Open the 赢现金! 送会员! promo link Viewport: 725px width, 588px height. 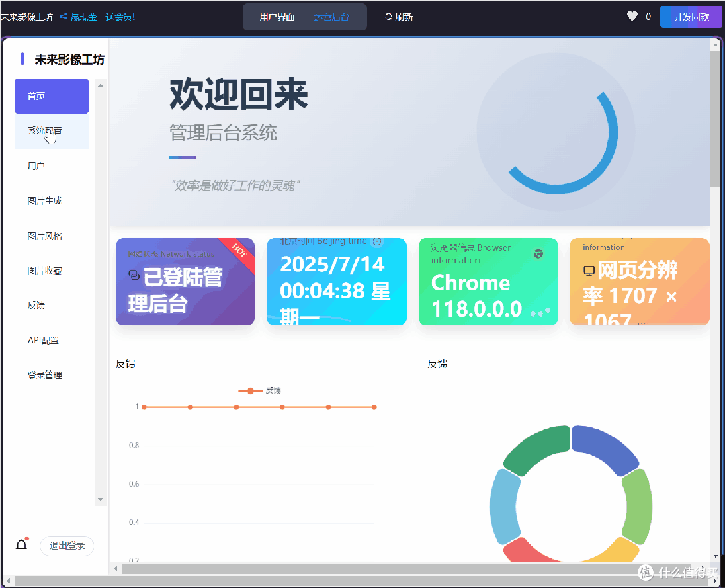[x=103, y=17]
